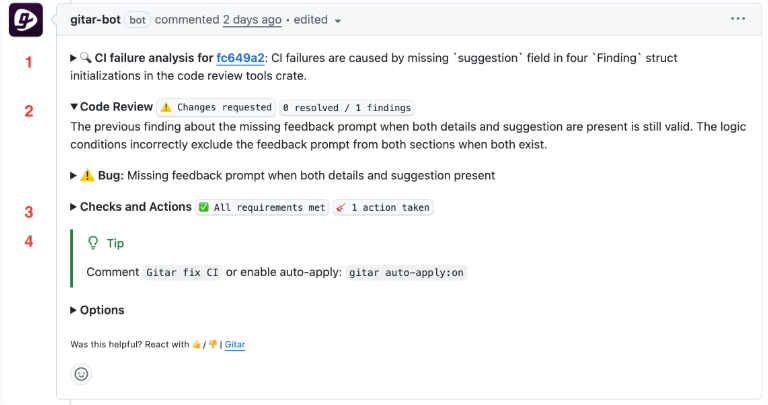
Task: Expand the Bug: Missing feedback prompt finding
Action: (x=73, y=175)
